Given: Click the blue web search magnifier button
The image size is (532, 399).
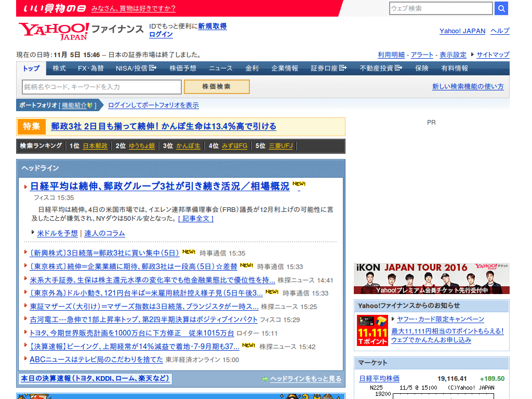Looking at the screenshot, I should click(501, 8).
